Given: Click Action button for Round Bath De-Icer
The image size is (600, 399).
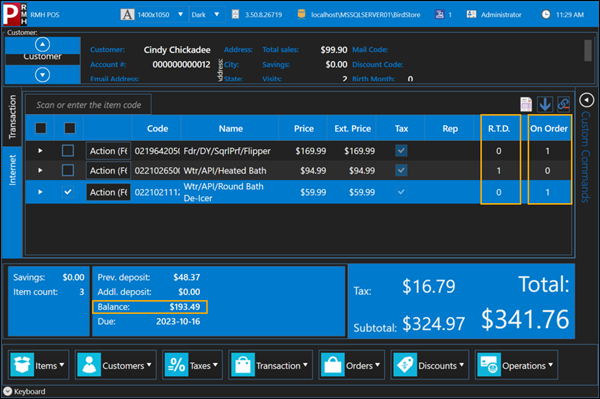Looking at the screenshot, I should (x=108, y=192).
